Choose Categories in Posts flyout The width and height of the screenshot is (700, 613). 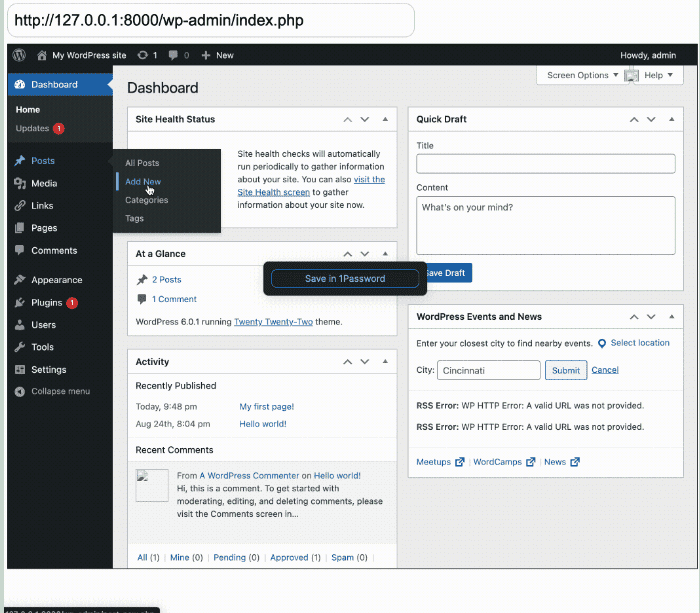tap(146, 200)
